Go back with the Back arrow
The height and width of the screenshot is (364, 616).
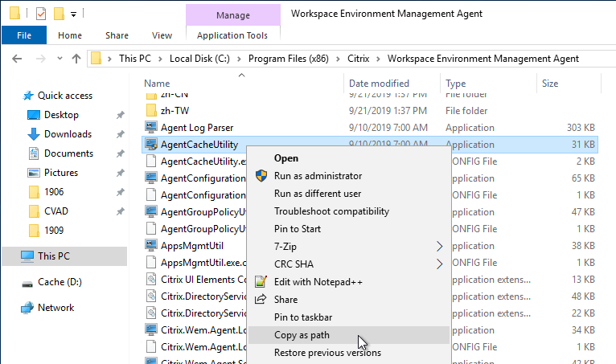pos(17,59)
